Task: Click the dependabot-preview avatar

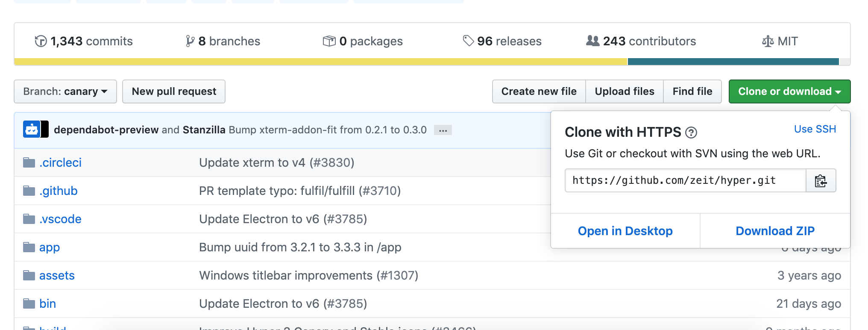Action: (x=32, y=130)
